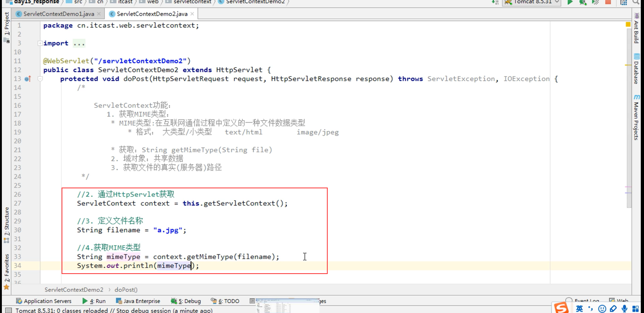The height and width of the screenshot is (313, 644).
Task: Toggle the Sogou microphone voice input
Action: click(625, 308)
